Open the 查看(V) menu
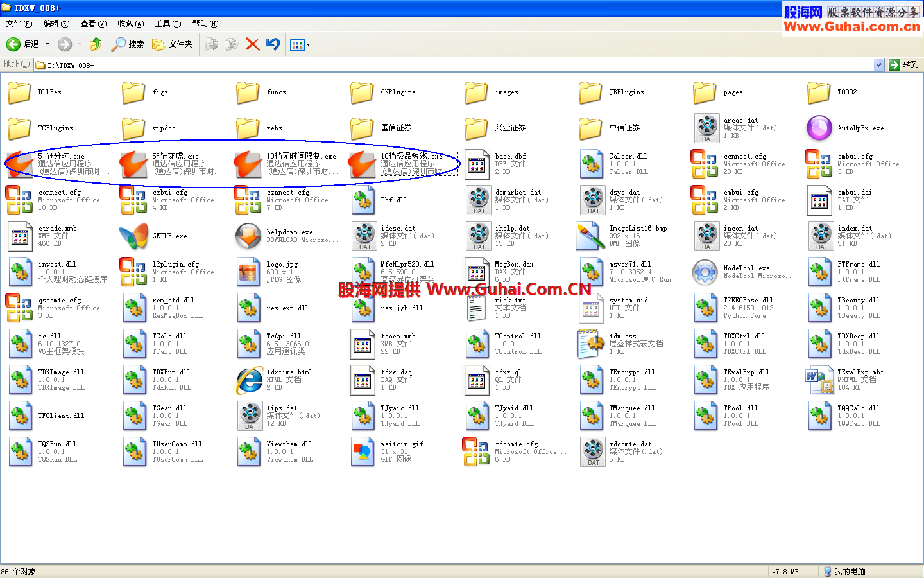This screenshot has height=578, width=924. coord(93,24)
